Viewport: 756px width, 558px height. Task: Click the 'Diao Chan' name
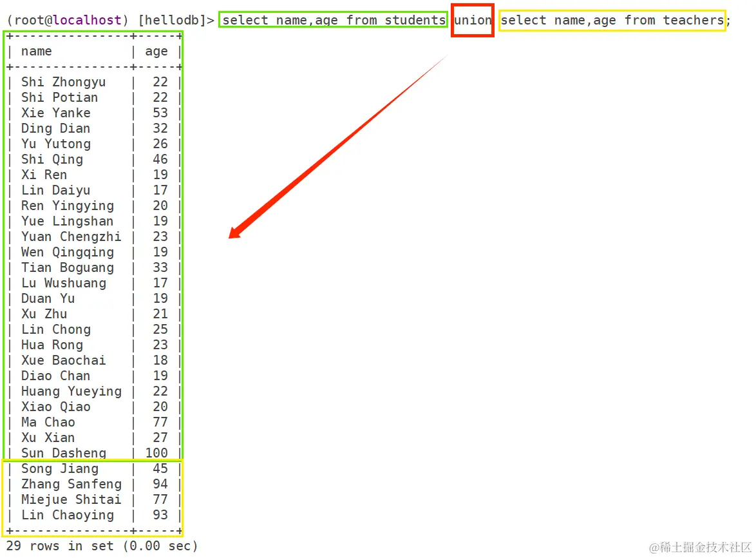click(55, 376)
